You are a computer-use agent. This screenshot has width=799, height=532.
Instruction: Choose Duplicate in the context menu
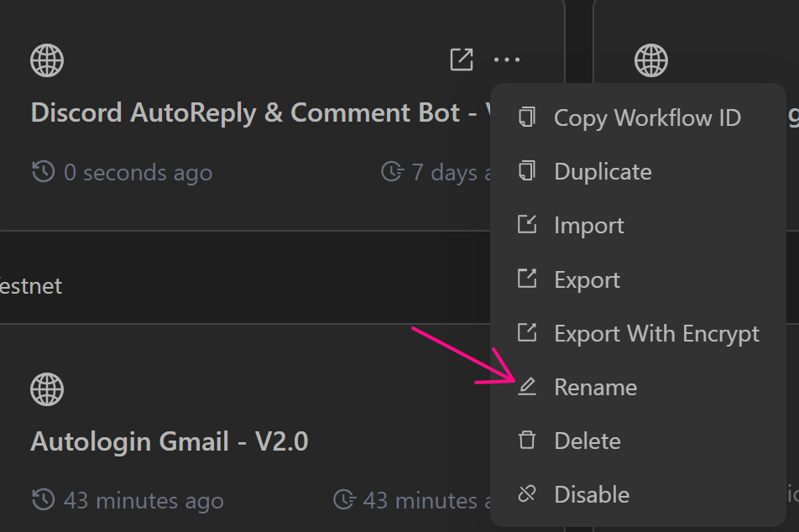(x=603, y=171)
